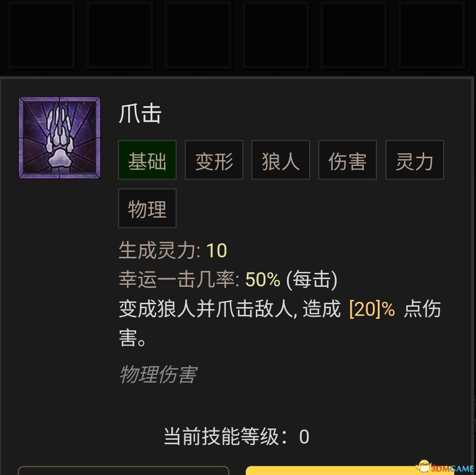The image size is (476, 475).
Task: Click the 幸运一击几率 50% line
Action: [x=228, y=280]
